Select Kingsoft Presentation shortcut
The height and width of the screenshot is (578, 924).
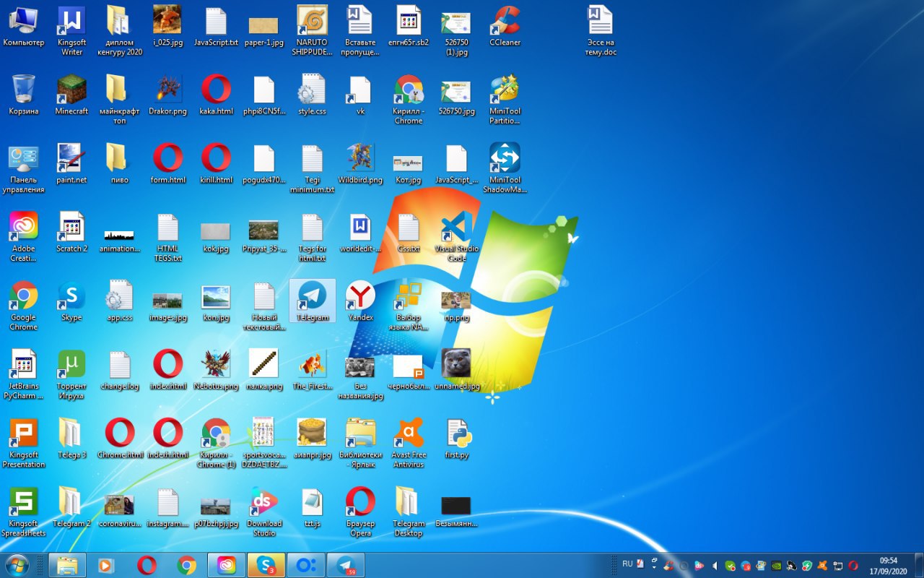[23, 443]
